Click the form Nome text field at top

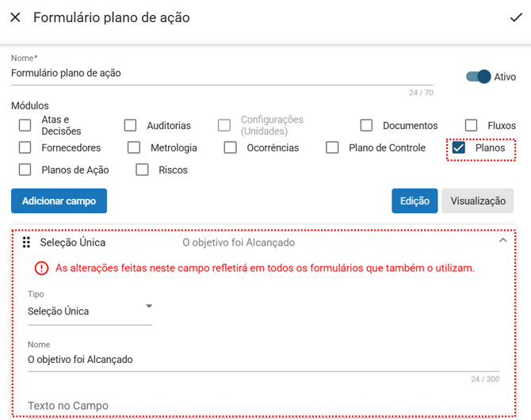(222, 73)
